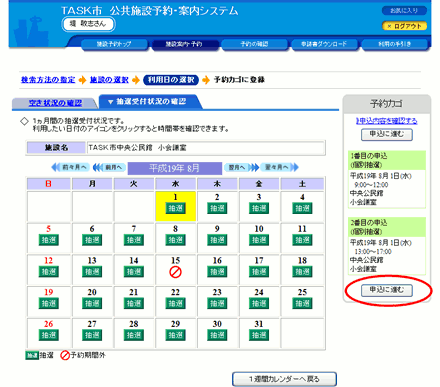Screen dimensions: 440x387
Task: Switch to 空き状況の確認 tab
Action: coord(55,103)
